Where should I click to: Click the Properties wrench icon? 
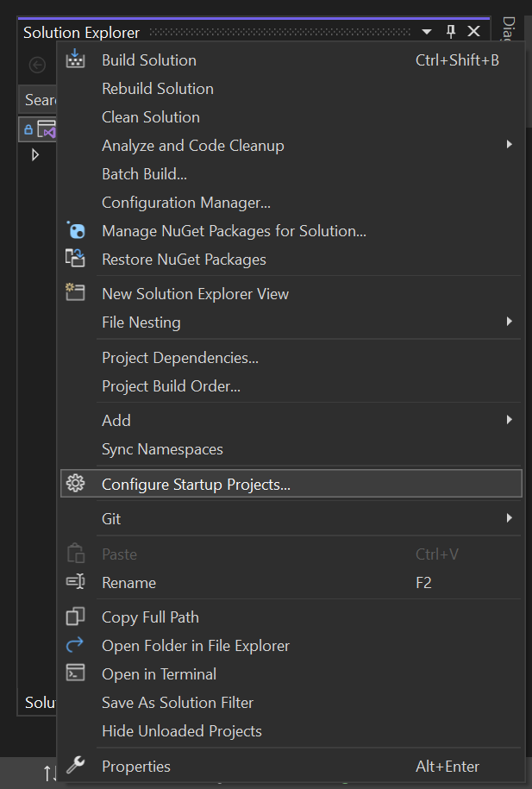[x=76, y=766]
